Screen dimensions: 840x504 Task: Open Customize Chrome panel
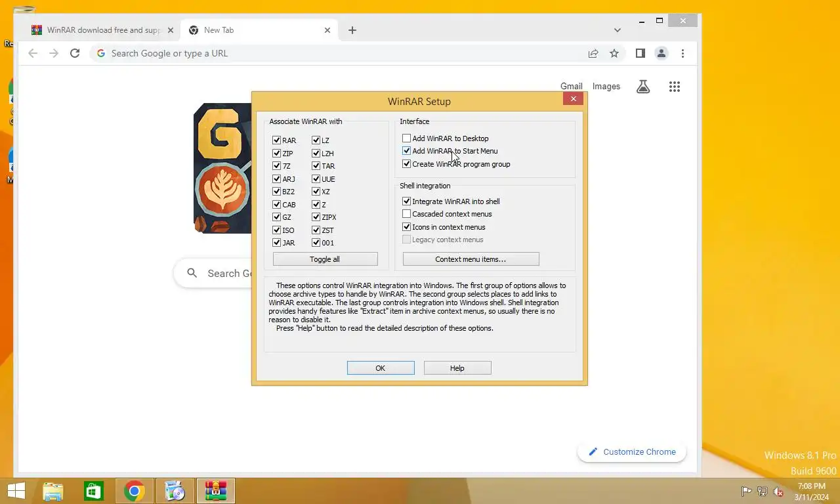point(632,451)
